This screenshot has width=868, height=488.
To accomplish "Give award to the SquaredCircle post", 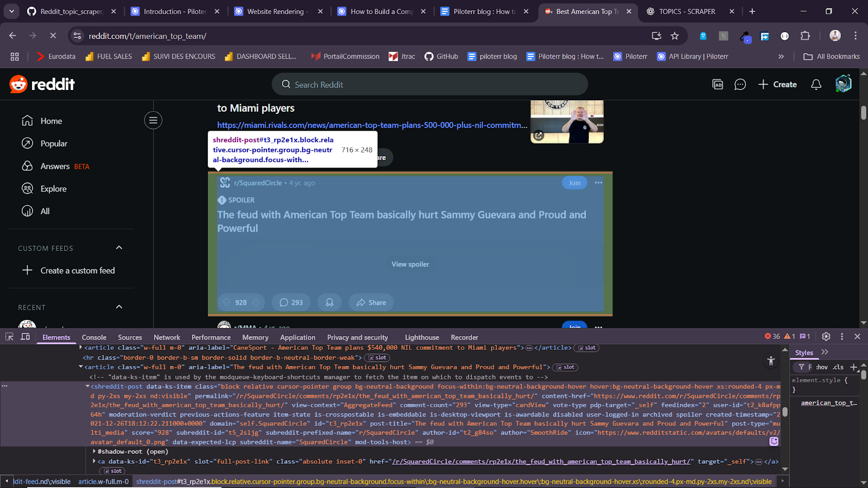I will click(x=329, y=303).
